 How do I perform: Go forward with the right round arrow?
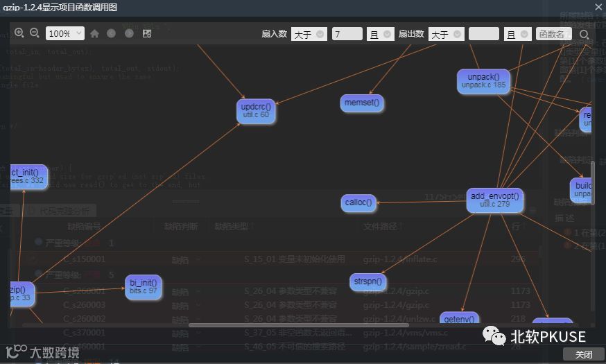coord(129,33)
